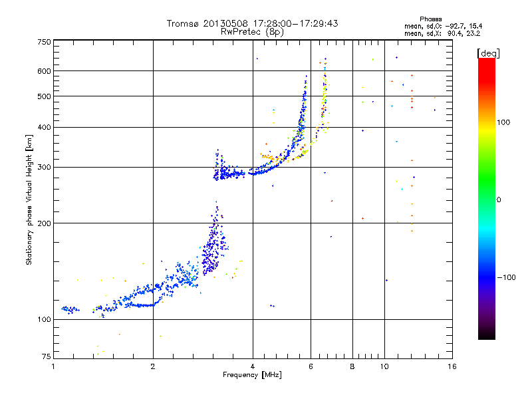The image size is (532, 399).
Task: Click the x-axis tick label '10'
Action: coord(384,366)
